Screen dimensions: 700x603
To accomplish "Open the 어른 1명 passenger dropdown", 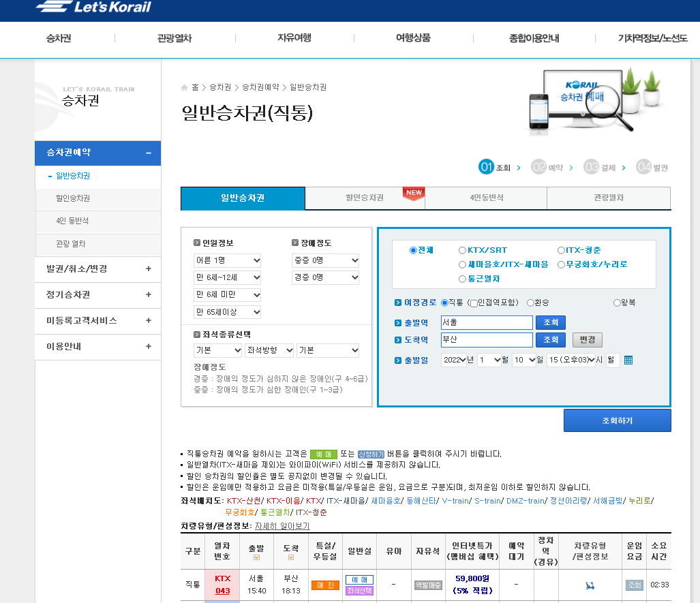I will 227,260.
